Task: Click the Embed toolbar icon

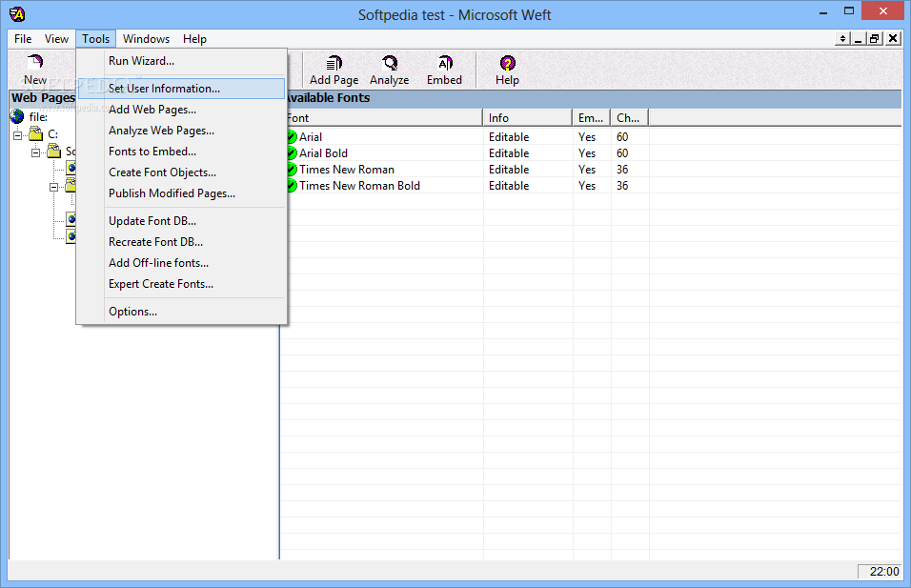Action: [444, 63]
